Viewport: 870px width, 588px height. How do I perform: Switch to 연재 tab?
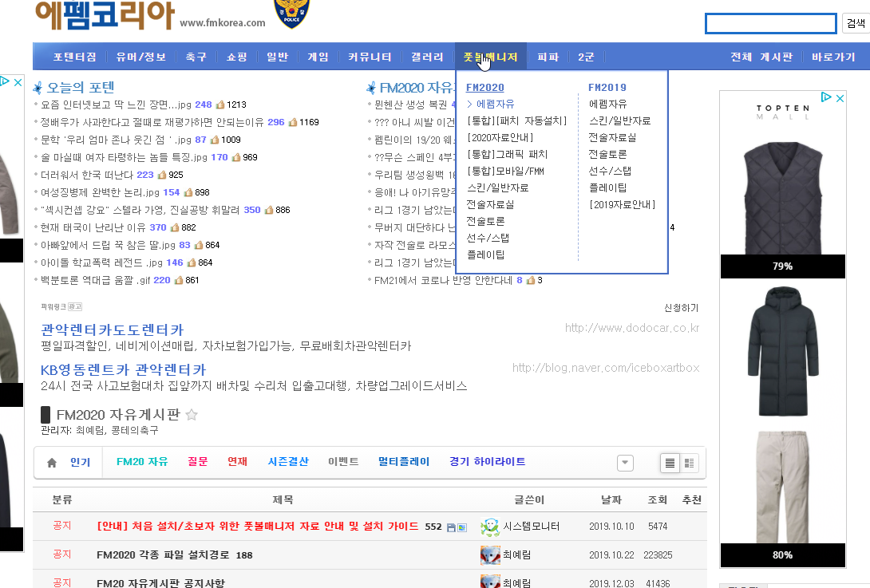pyautogui.click(x=238, y=461)
